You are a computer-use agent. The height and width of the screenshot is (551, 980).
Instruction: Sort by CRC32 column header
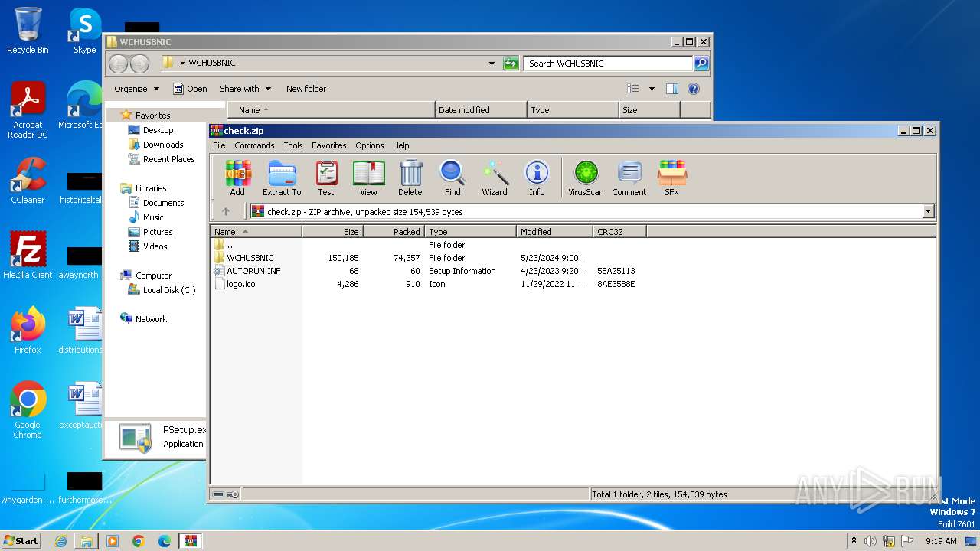pos(620,231)
